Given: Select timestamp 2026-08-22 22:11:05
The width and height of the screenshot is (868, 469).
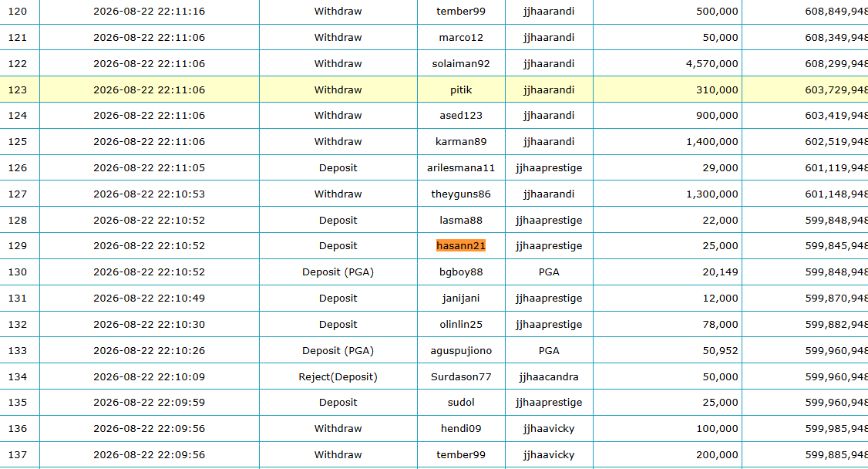Looking at the screenshot, I should [149, 168].
